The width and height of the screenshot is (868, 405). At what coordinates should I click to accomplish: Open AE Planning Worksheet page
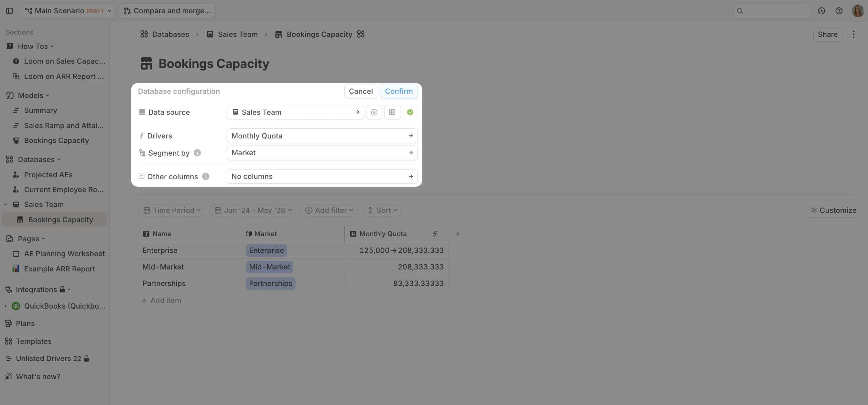pyautogui.click(x=64, y=254)
